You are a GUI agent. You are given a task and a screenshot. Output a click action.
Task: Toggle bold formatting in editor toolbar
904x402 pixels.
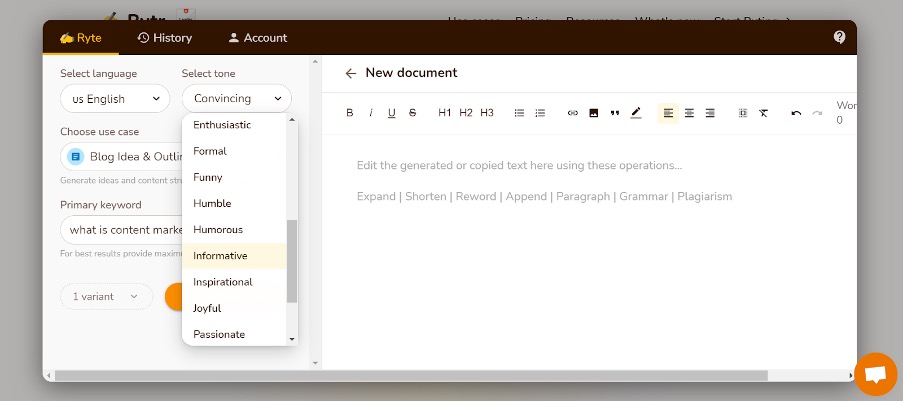(350, 113)
